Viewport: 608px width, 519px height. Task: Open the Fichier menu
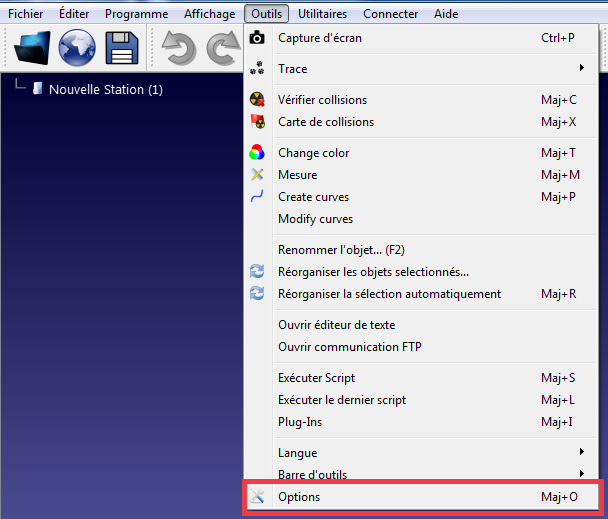26,14
